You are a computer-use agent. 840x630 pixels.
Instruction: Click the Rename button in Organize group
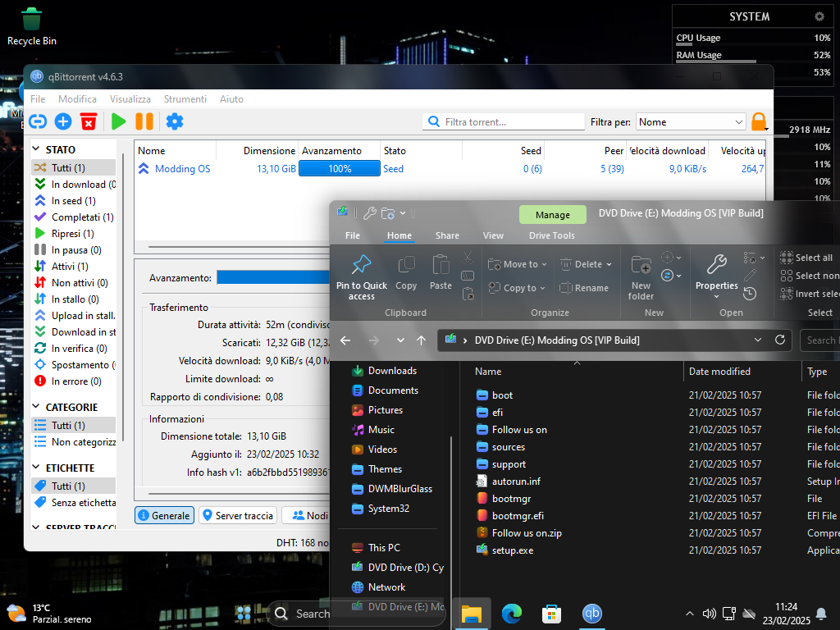pos(584,288)
